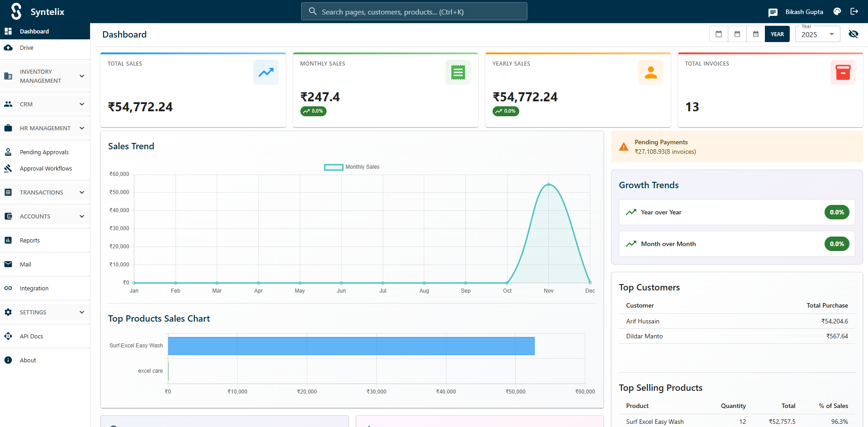Screen dimensions: 868x427
Task: Open the Pending Approvals page
Action: click(x=44, y=152)
